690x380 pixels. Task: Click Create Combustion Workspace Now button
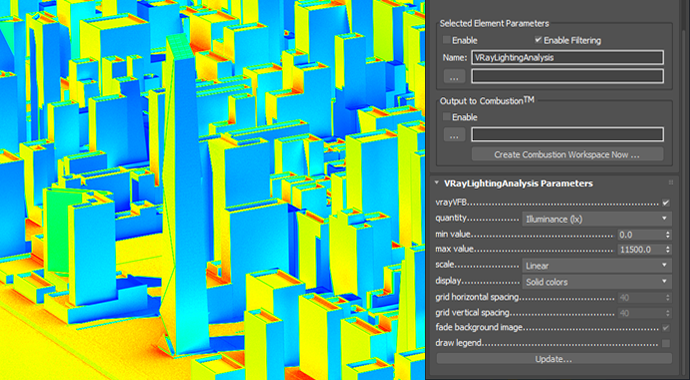567,155
